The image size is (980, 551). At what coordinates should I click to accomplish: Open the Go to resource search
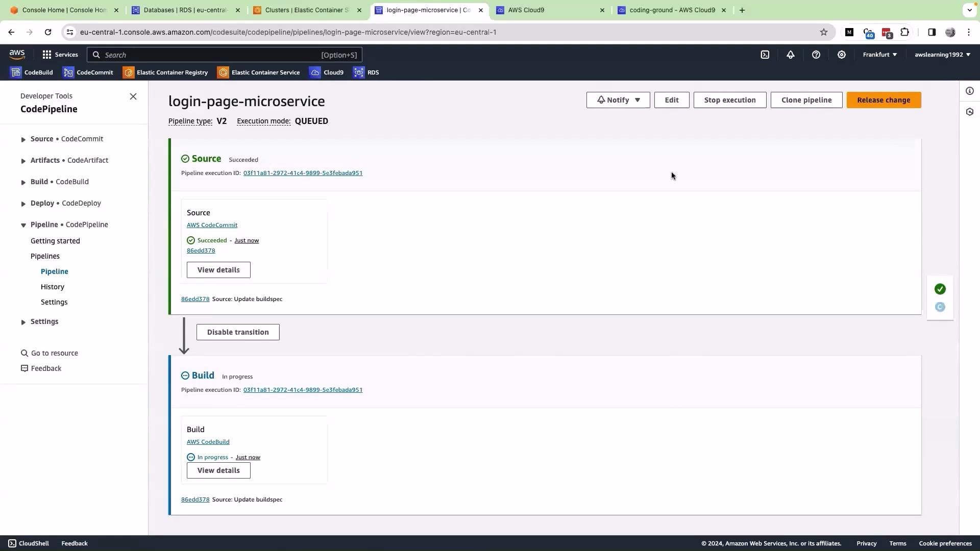50,353
